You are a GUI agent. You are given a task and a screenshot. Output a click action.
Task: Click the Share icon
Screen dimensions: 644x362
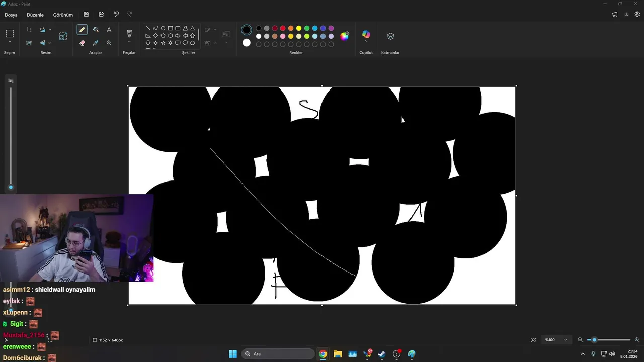pos(101,15)
